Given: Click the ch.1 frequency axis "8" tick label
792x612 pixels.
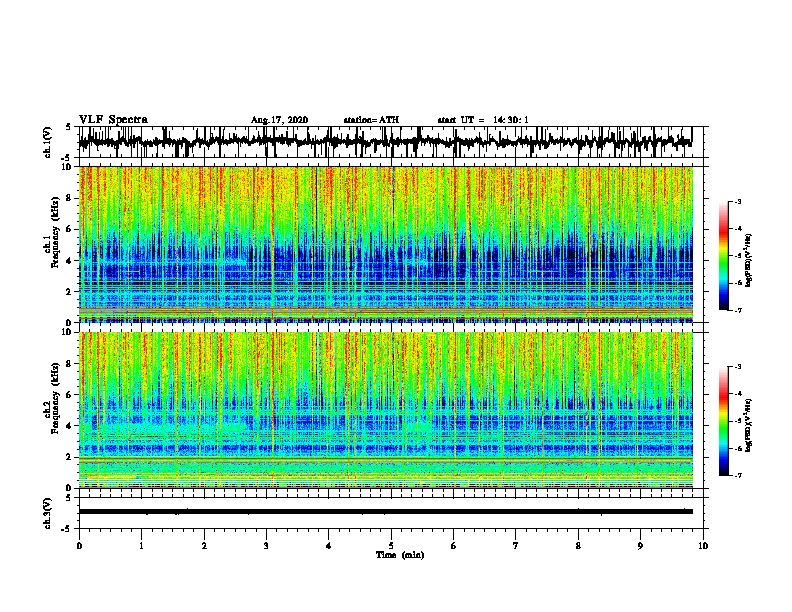Looking at the screenshot, I should pyautogui.click(x=69, y=198).
